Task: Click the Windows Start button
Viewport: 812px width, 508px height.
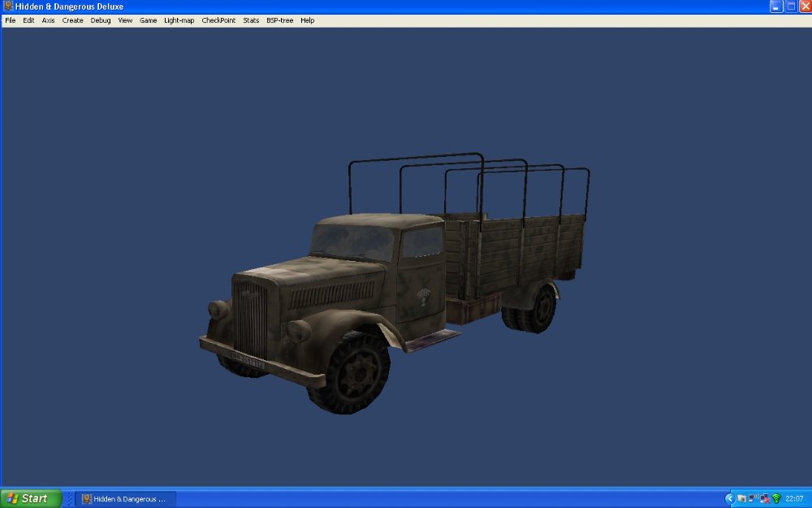Action: tap(31, 498)
